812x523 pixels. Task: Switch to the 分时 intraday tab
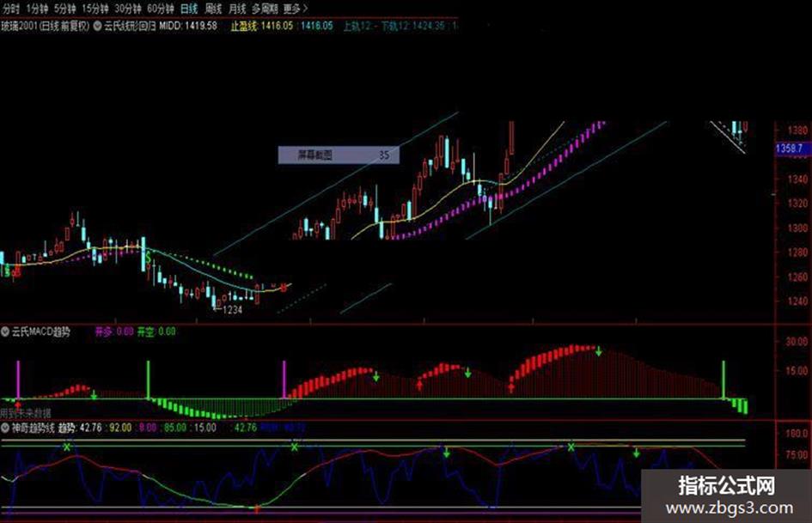coord(11,9)
